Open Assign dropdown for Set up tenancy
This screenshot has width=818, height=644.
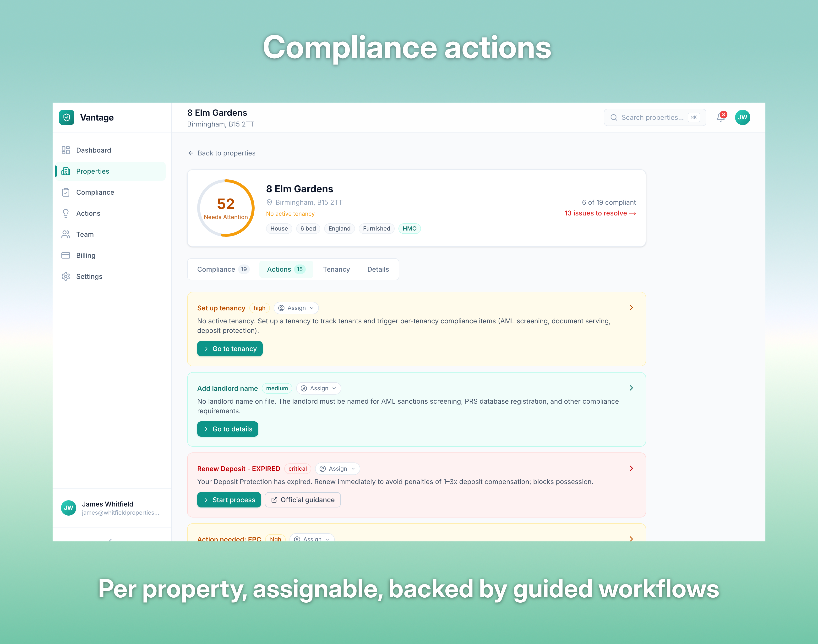296,308
